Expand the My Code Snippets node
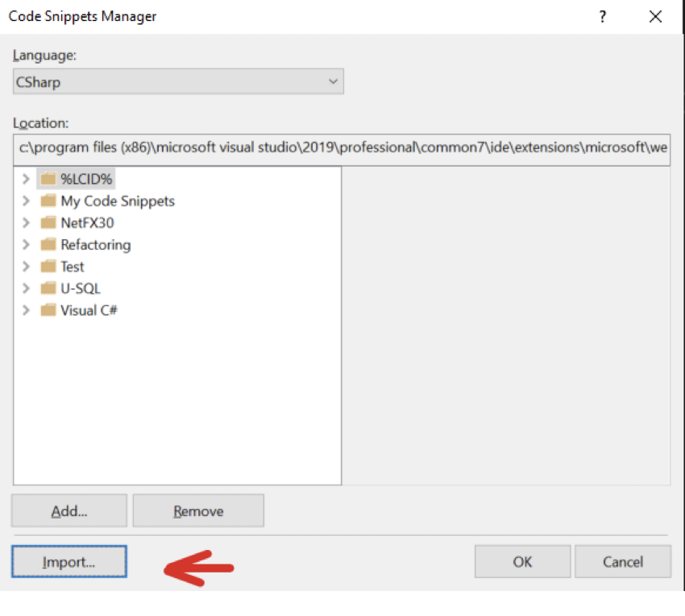Screen dimensions: 685x616 point(26,201)
